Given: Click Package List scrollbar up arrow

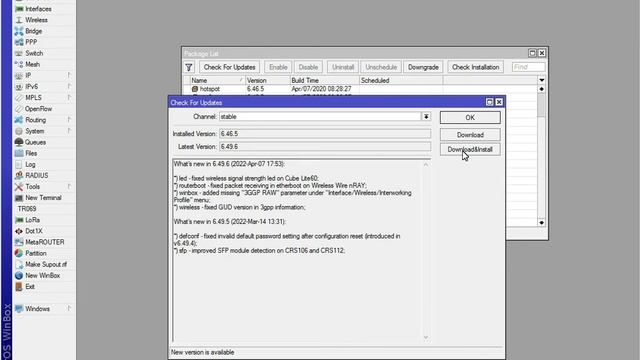Looking at the screenshot, I should (541, 89).
